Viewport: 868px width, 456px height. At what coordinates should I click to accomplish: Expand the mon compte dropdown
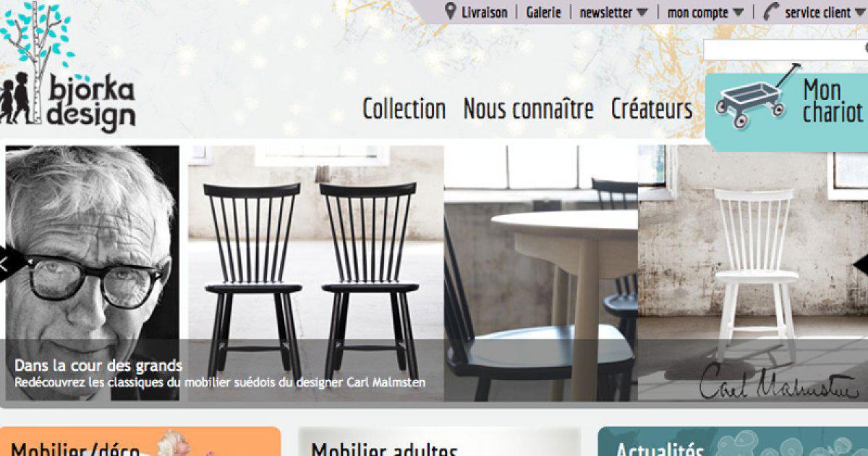click(705, 12)
